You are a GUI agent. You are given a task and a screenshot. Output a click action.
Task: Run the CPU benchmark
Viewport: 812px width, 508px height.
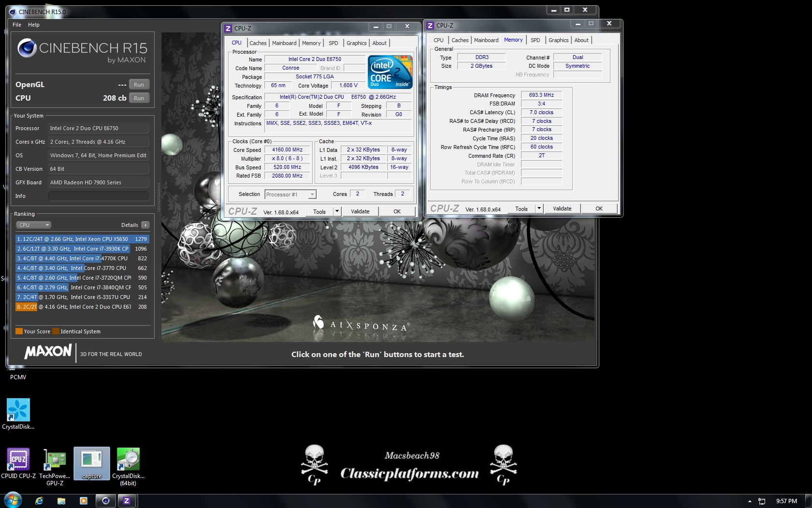pyautogui.click(x=139, y=98)
